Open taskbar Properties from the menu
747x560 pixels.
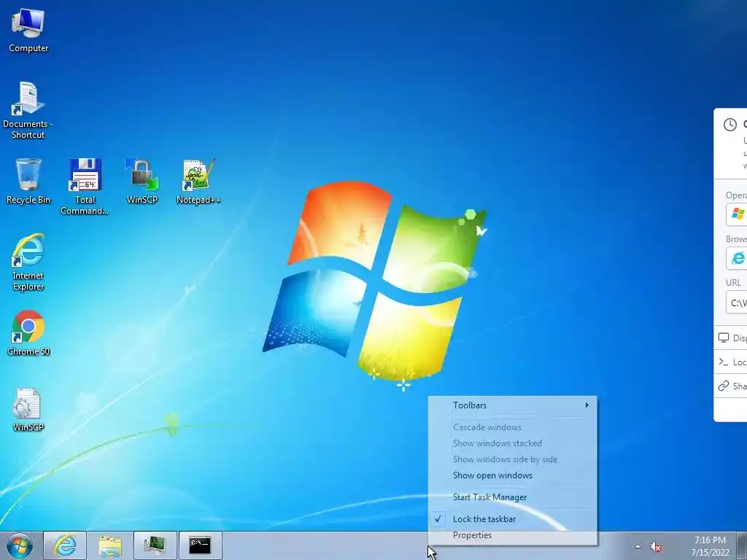coord(513,535)
